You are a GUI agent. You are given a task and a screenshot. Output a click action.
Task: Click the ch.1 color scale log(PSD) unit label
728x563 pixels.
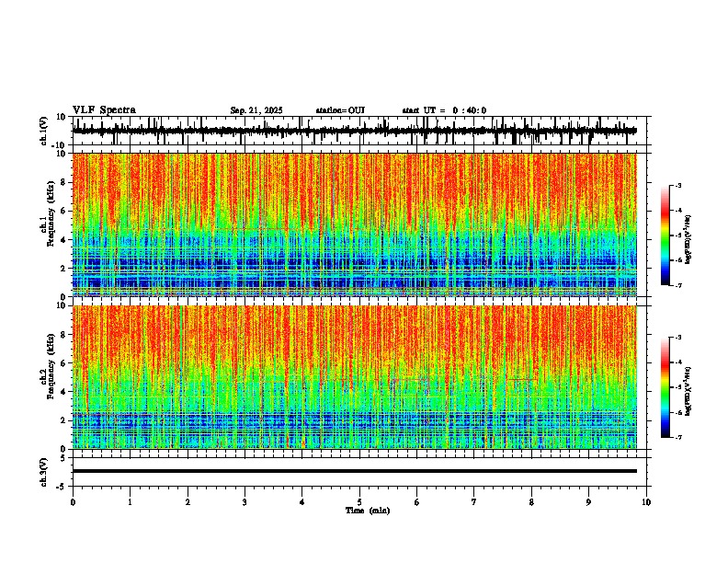tap(688, 240)
